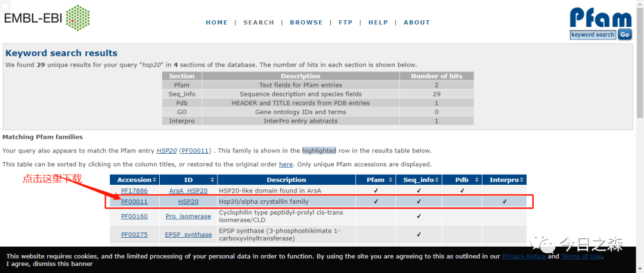Click 'Gene ontology IDs and terms' cell
The image size is (644, 273).
pyautogui.click(x=301, y=112)
